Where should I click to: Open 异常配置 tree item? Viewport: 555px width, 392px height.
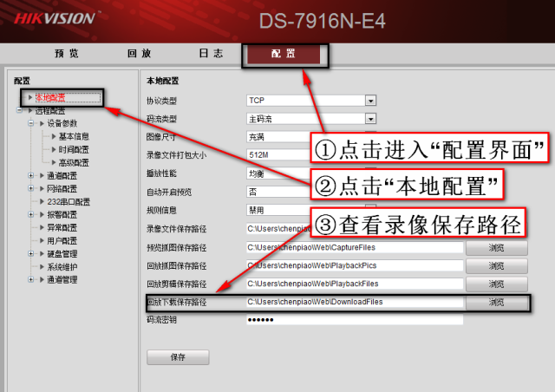(x=62, y=228)
